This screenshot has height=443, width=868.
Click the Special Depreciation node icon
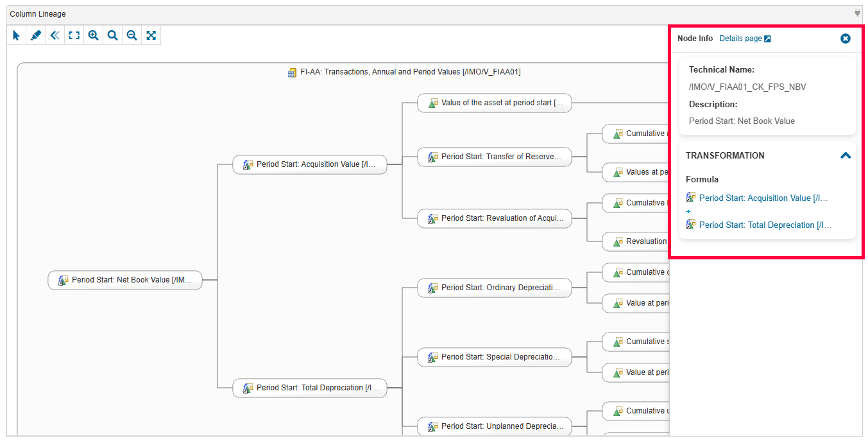coord(433,357)
